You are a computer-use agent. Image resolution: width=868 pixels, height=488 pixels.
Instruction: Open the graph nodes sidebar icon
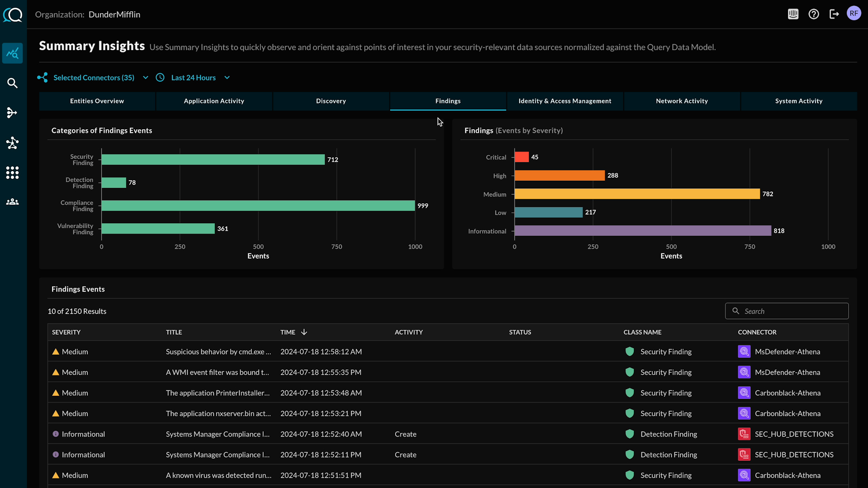[x=12, y=143]
